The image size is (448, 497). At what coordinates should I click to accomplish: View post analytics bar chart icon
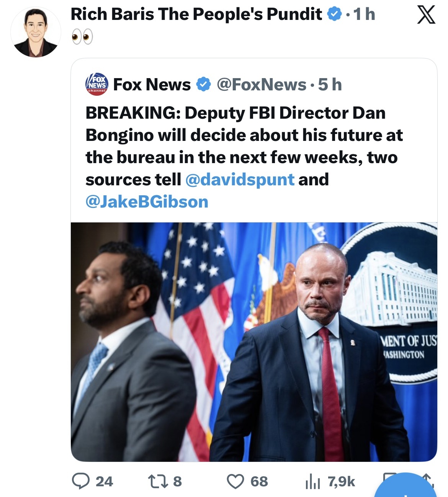[312, 482]
